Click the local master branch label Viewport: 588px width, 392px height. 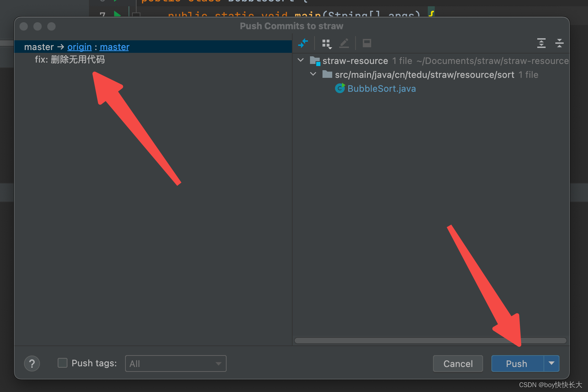[x=39, y=47]
